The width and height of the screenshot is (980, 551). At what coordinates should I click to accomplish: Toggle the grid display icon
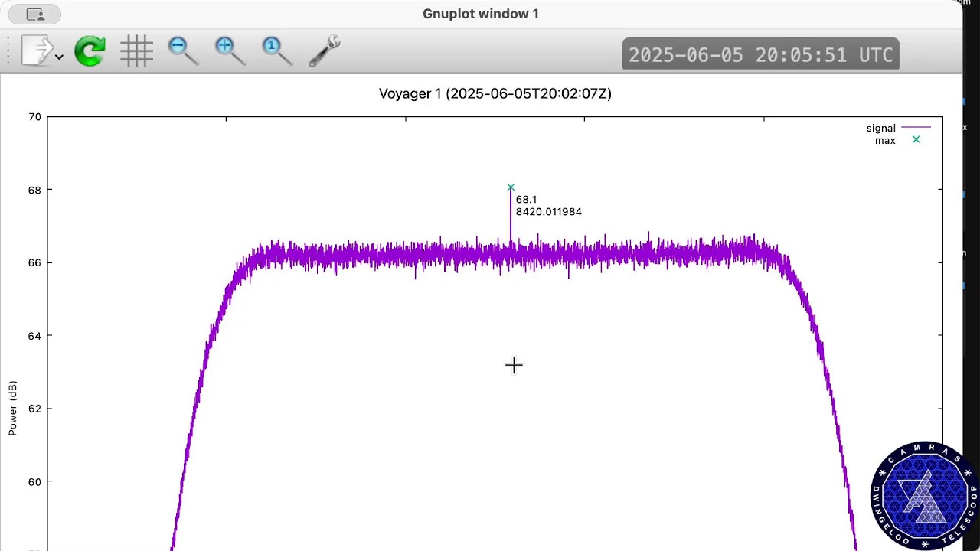137,51
